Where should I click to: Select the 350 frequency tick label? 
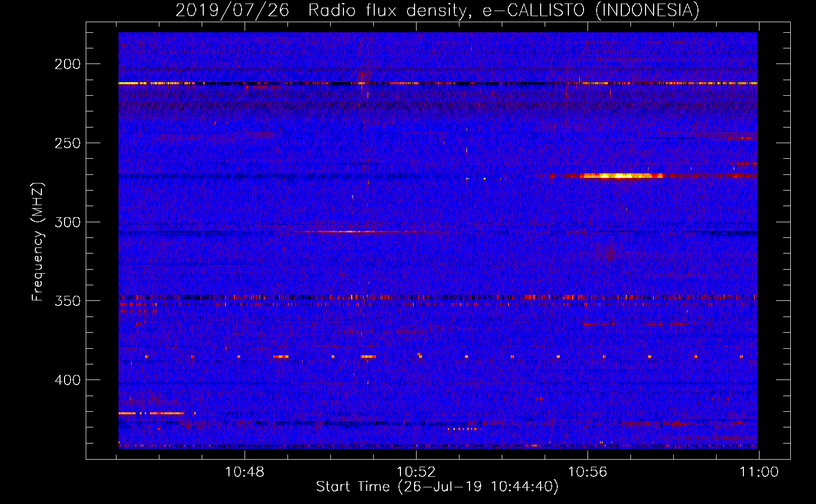(68, 301)
